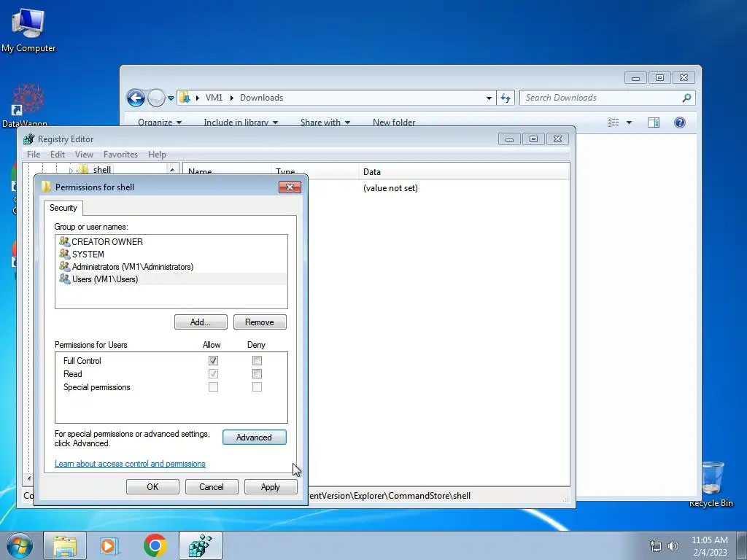747x560 pixels.
Task: Toggle Full Control Deny checkbox
Action: point(257,360)
